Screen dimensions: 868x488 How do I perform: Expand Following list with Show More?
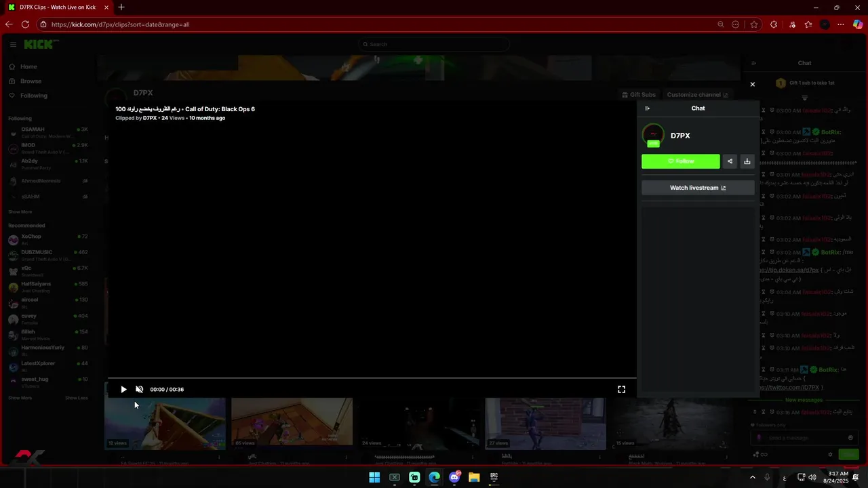(x=20, y=211)
